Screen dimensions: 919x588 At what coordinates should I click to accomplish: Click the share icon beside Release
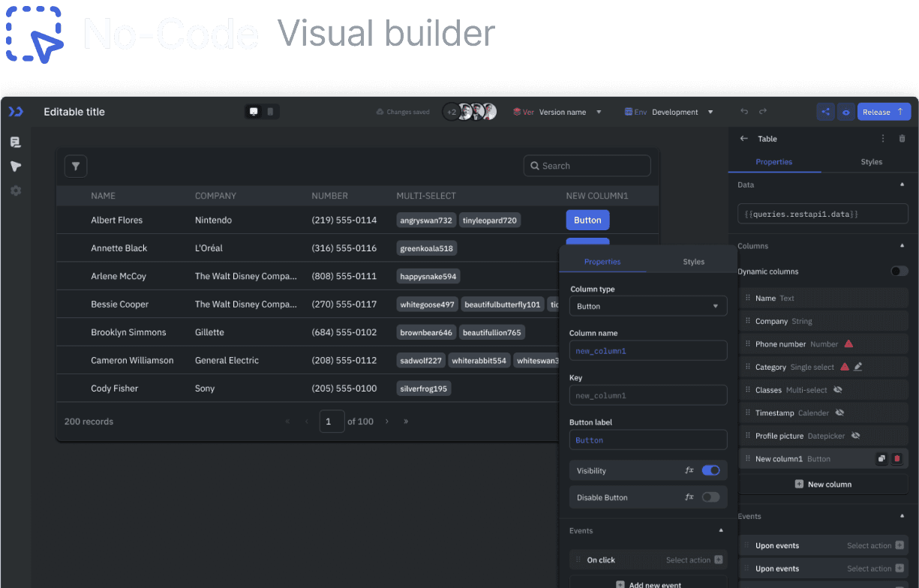coord(825,112)
